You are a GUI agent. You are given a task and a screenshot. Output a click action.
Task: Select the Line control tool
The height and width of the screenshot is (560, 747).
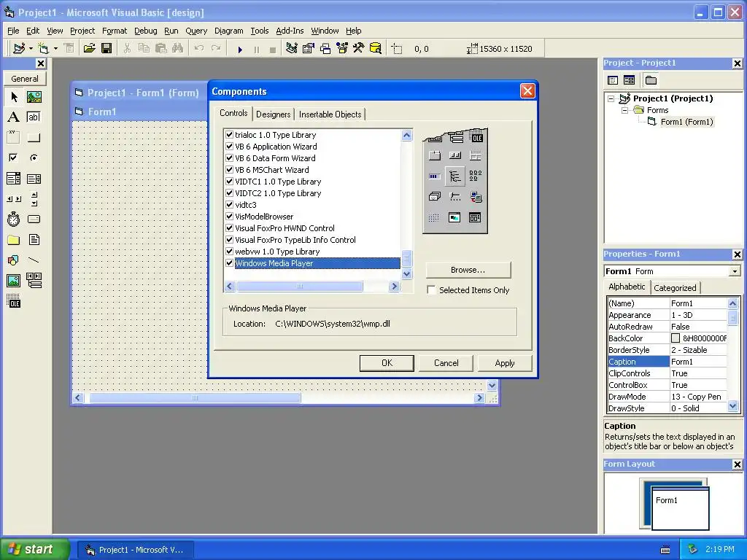(34, 260)
